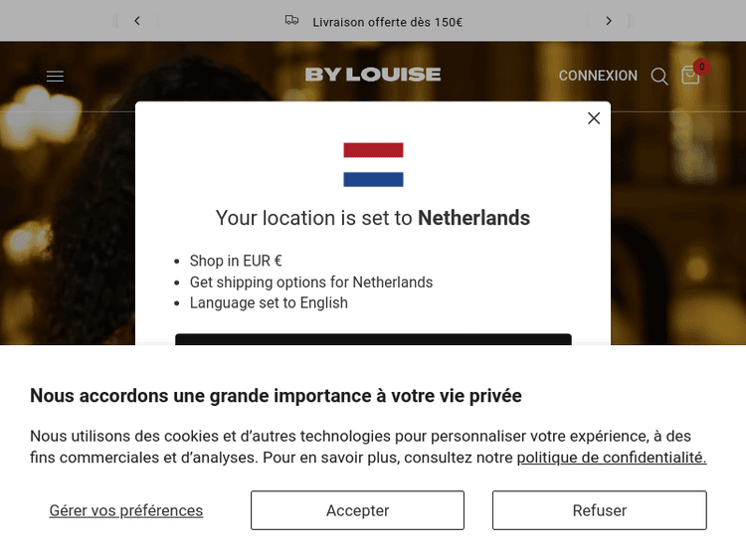Click the 'Shop in EUR €' line
This screenshot has height=560, width=746.
tap(236, 261)
